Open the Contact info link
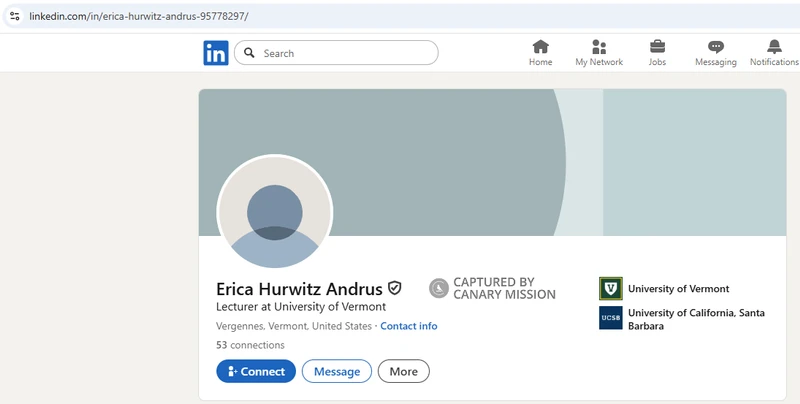800x404 pixels. [x=409, y=326]
